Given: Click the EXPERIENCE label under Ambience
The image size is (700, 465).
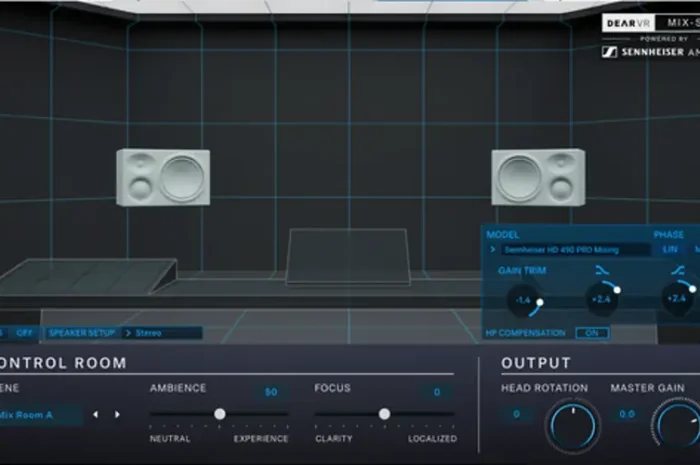Looking at the screenshot, I should click(261, 439).
